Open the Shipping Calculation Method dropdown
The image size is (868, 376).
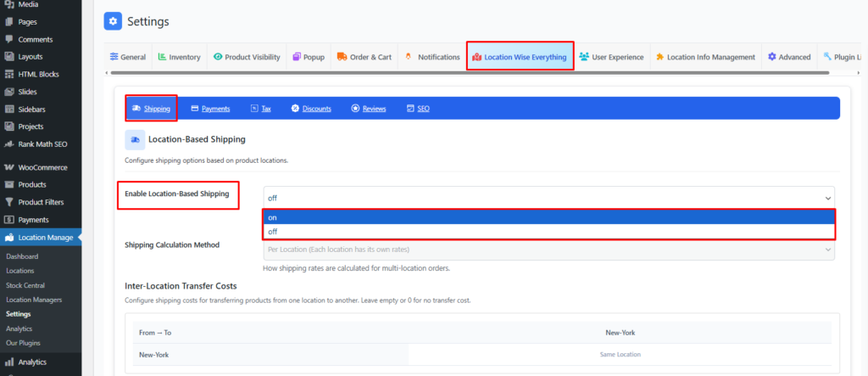click(x=548, y=250)
